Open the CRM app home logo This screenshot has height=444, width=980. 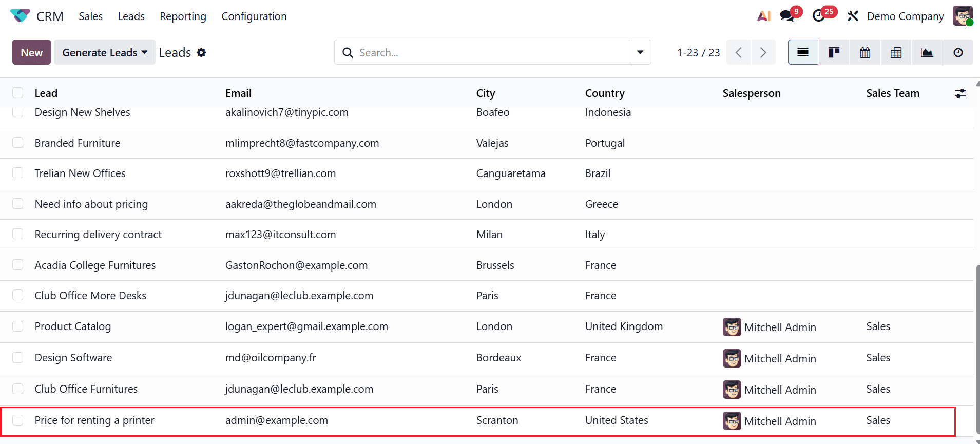click(x=20, y=16)
